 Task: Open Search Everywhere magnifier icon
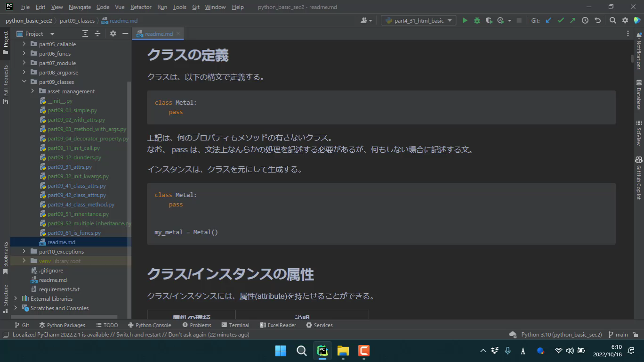coord(612,20)
